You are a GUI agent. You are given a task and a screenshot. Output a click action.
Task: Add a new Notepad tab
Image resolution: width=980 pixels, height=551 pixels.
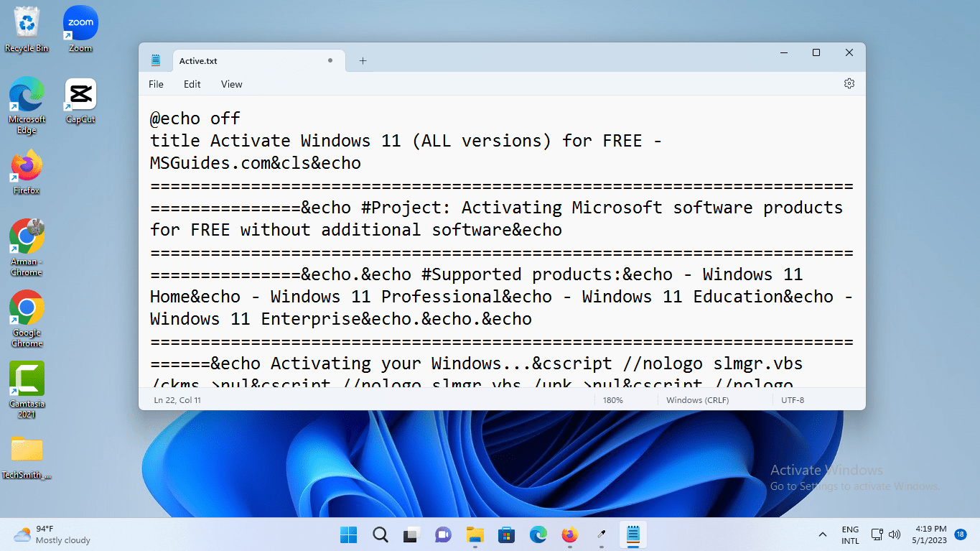tap(363, 61)
